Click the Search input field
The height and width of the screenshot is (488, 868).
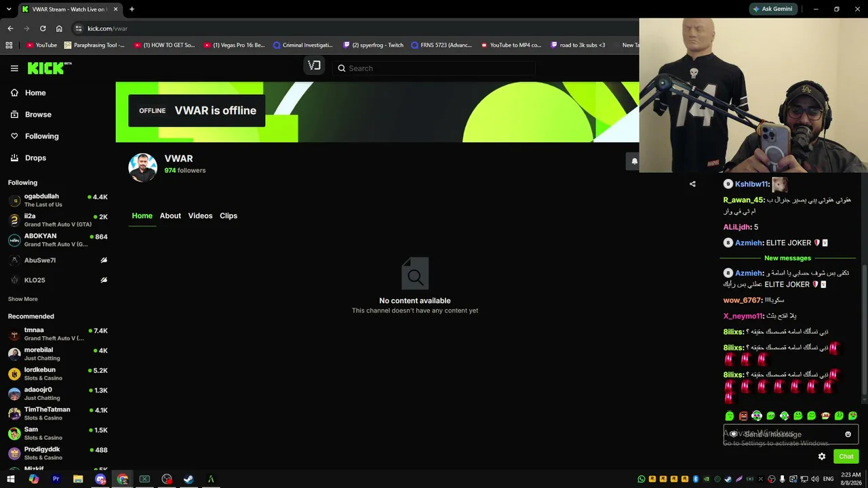coord(434,68)
